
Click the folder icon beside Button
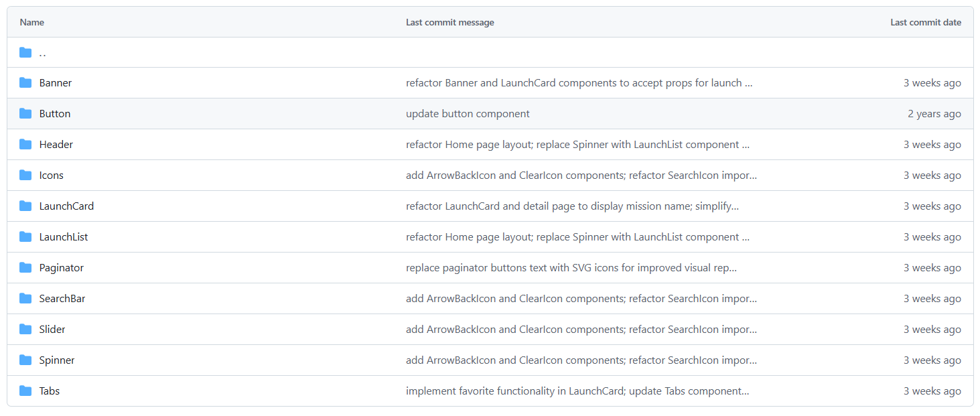pos(25,114)
